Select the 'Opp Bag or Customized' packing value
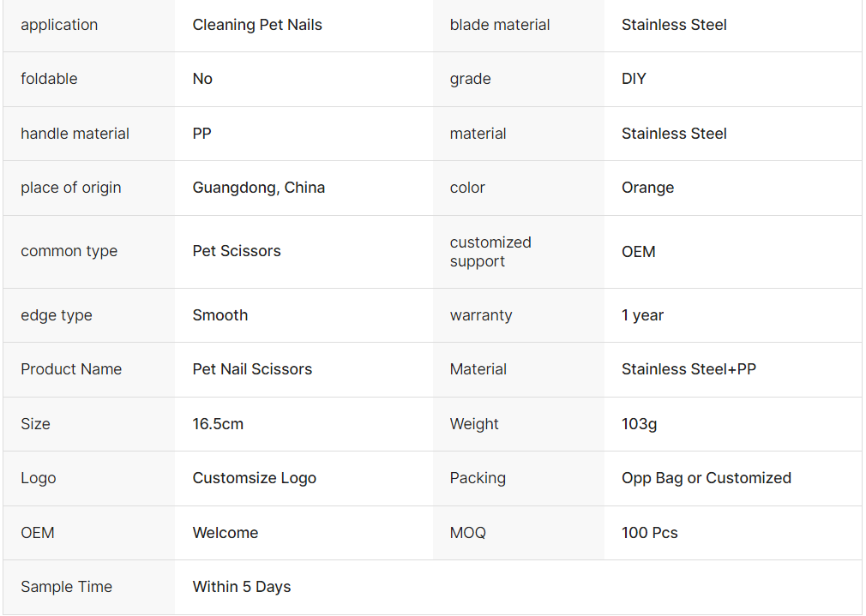The width and height of the screenshot is (866, 616). (706, 478)
